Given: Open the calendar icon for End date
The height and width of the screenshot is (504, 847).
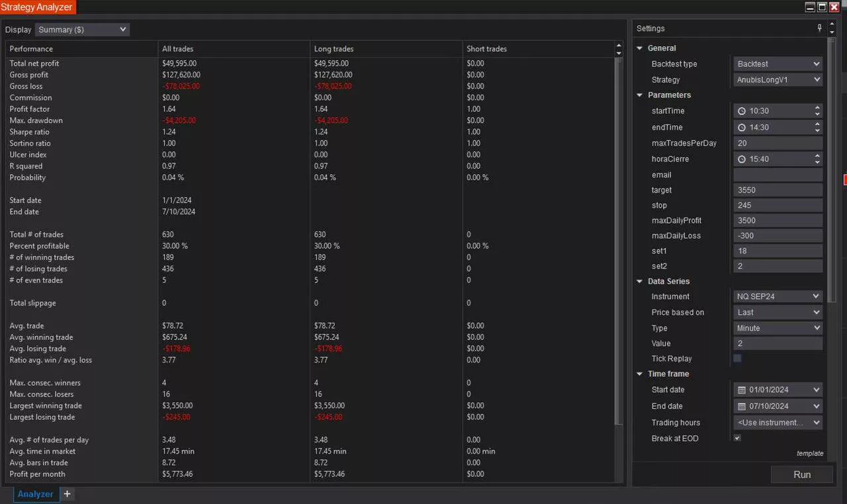Looking at the screenshot, I should (x=742, y=407).
